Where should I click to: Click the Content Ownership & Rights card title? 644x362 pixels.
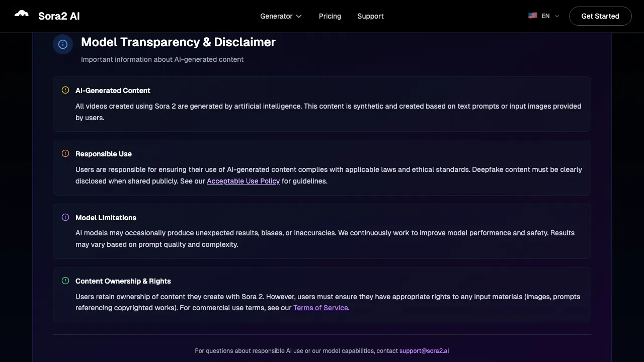[123, 281]
